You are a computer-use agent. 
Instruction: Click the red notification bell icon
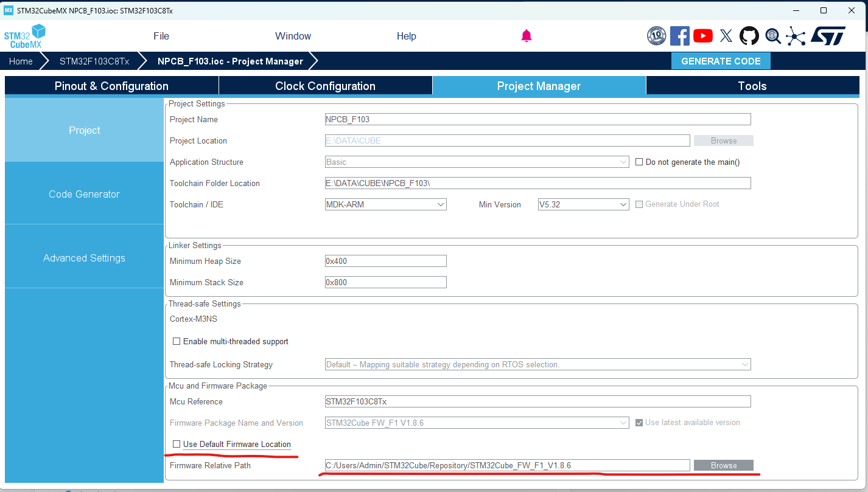[527, 36]
